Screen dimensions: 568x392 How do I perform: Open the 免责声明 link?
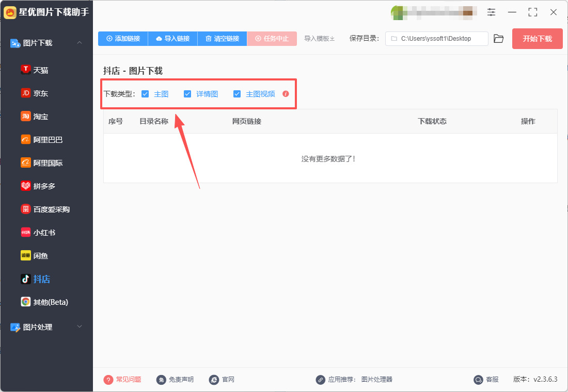coord(175,379)
